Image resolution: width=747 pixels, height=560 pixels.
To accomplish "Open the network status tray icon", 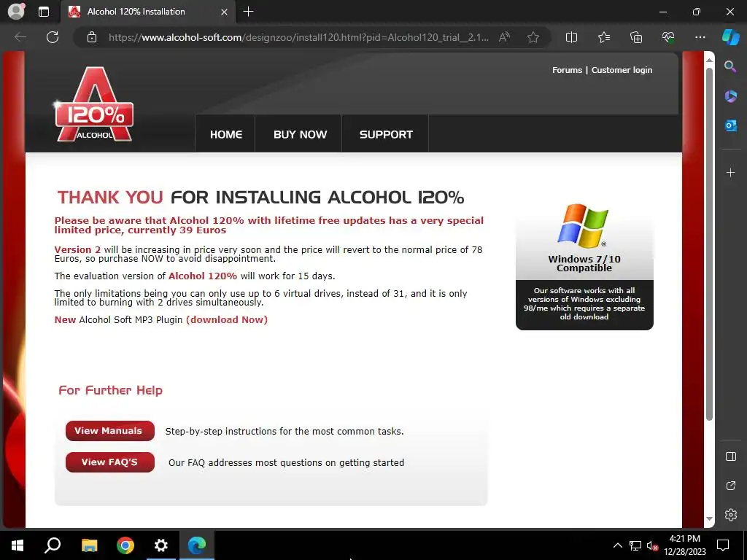I will coord(635,545).
